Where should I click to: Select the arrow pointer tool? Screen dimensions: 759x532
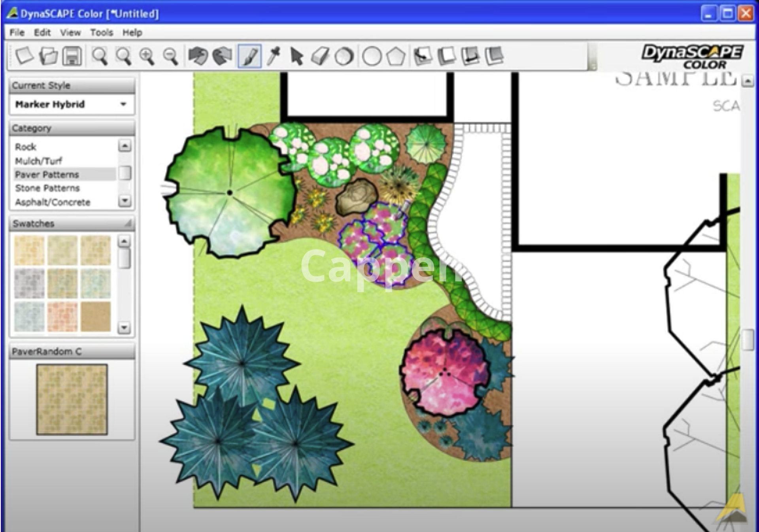point(296,56)
